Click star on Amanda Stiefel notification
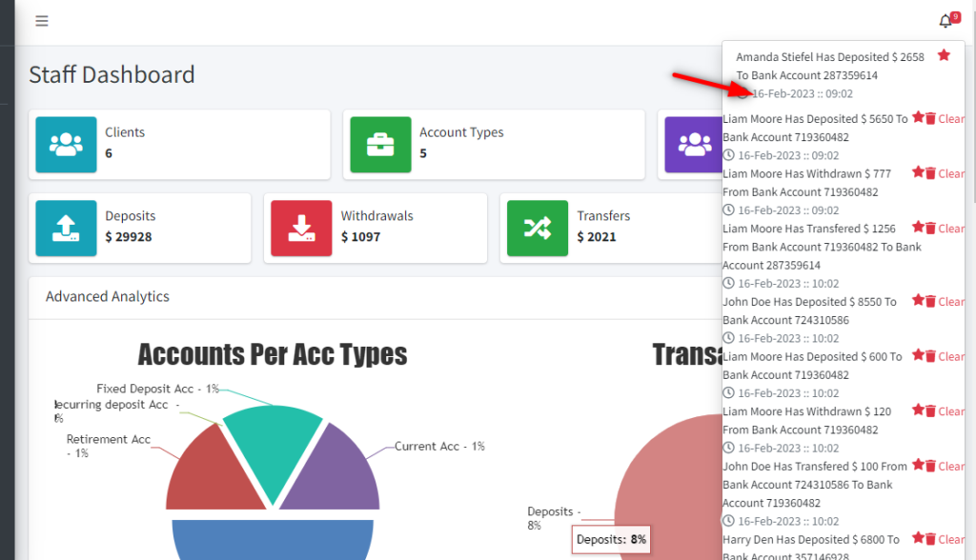This screenshot has height=560, width=976. pyautogui.click(x=944, y=55)
